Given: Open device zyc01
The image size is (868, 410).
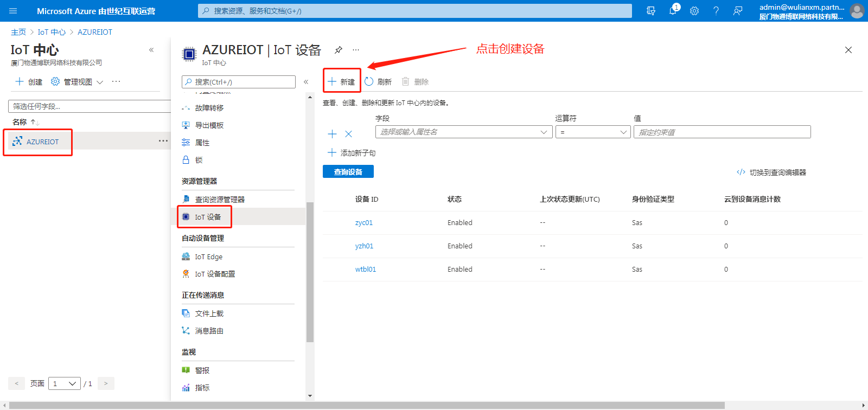Looking at the screenshot, I should [364, 223].
